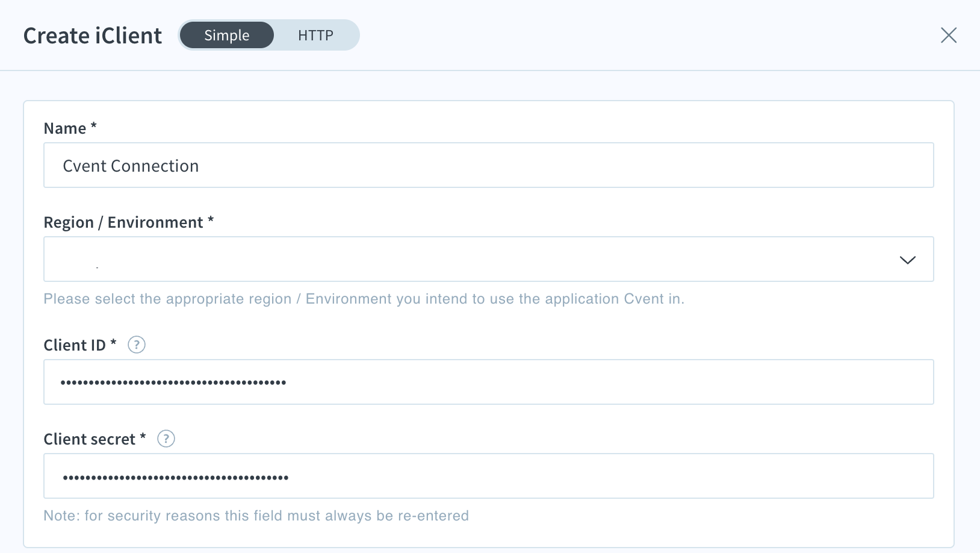Click the 'Create iClient' title text

click(93, 36)
